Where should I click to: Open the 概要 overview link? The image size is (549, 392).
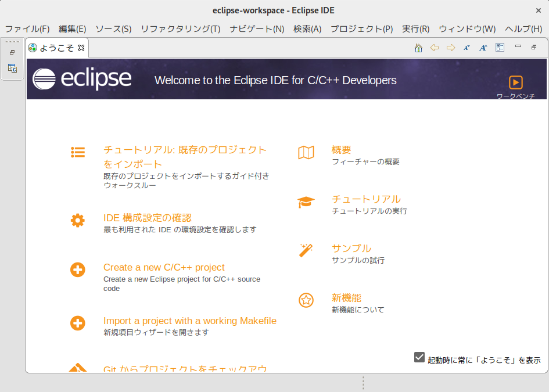[342, 150]
